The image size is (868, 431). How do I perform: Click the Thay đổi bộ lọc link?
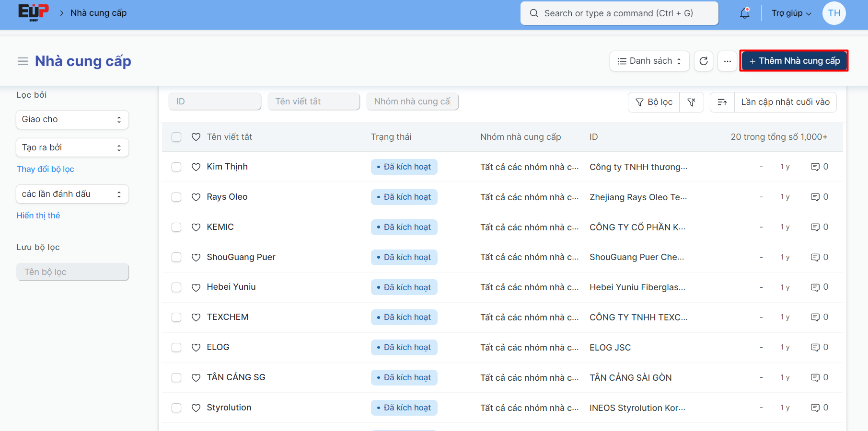pos(46,169)
